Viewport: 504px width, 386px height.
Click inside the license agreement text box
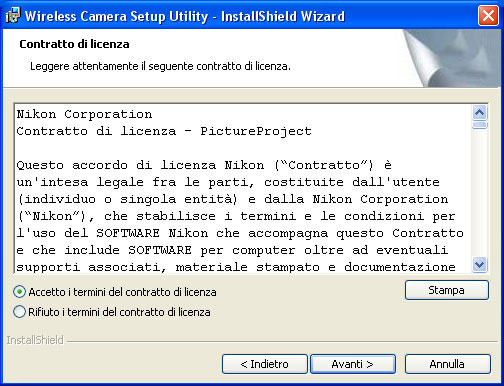pos(243,189)
